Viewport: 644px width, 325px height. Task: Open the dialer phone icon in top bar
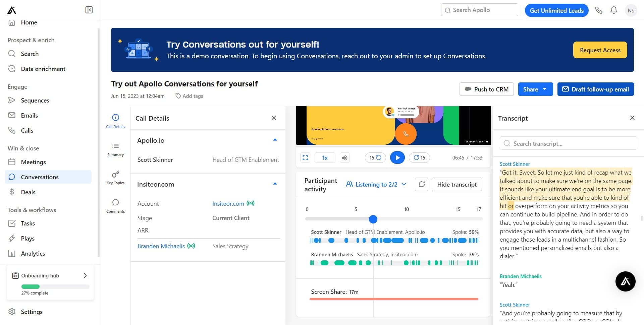click(x=599, y=10)
